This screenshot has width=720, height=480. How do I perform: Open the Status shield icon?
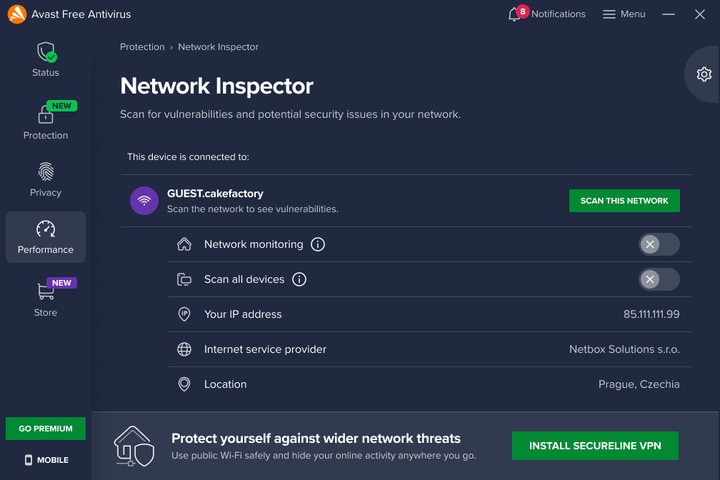(46, 53)
